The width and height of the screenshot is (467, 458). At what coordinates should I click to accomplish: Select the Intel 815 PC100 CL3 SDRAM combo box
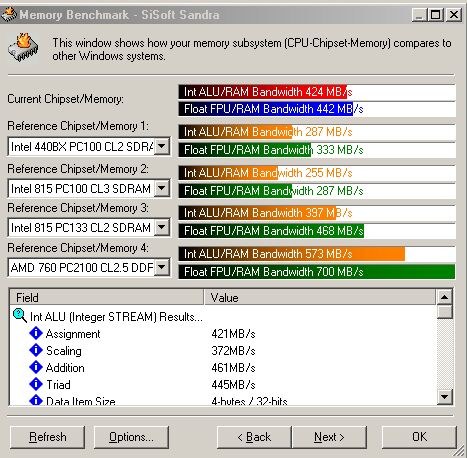click(89, 189)
